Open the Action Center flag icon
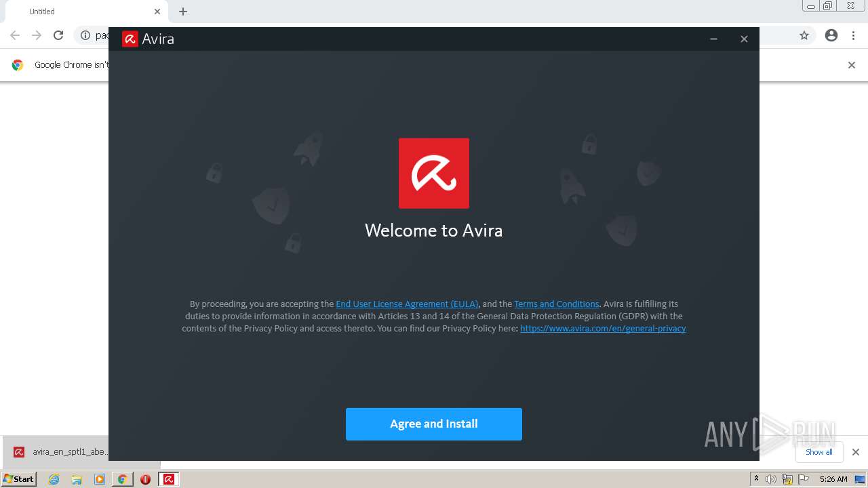 [x=804, y=479]
